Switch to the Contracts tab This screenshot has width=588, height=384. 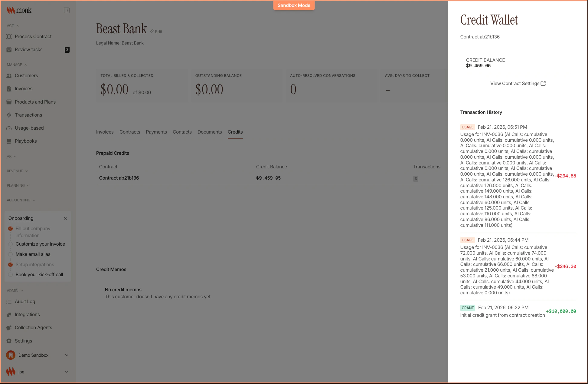click(130, 132)
